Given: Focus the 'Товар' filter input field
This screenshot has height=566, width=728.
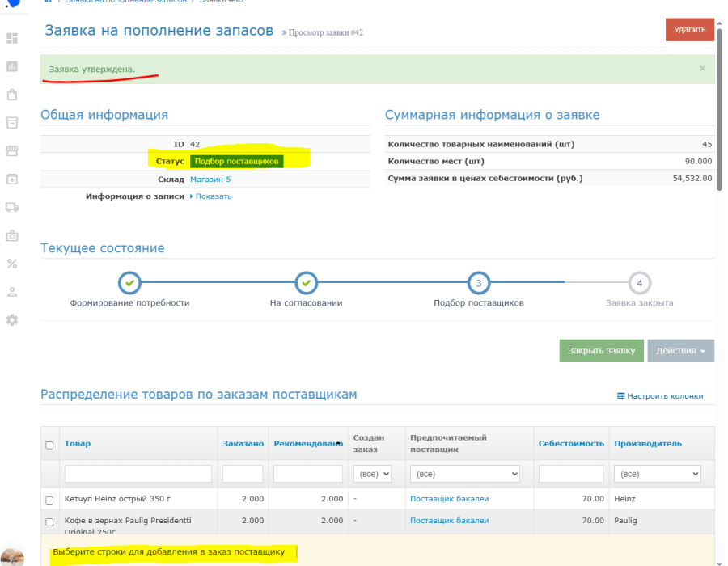Looking at the screenshot, I should pyautogui.click(x=138, y=474).
